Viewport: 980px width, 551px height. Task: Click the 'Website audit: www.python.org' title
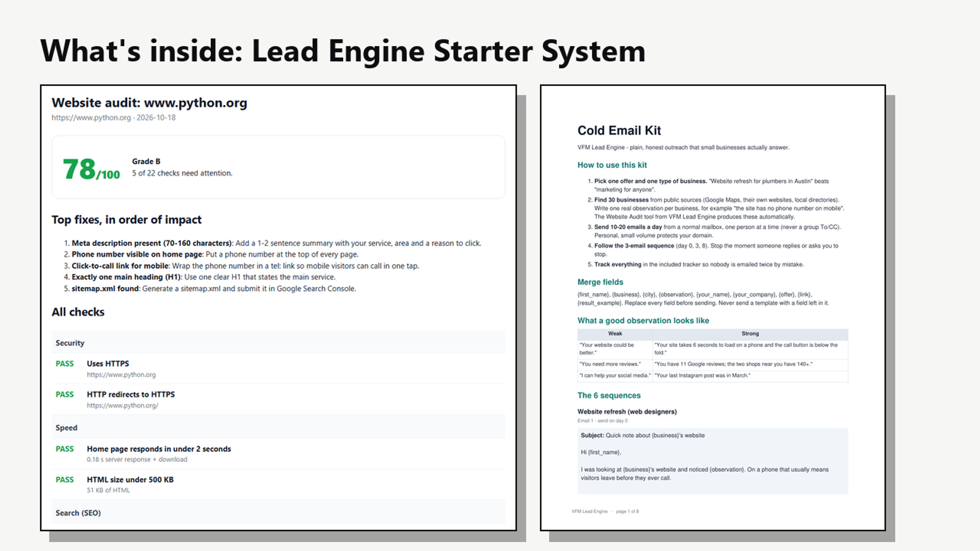(x=149, y=103)
